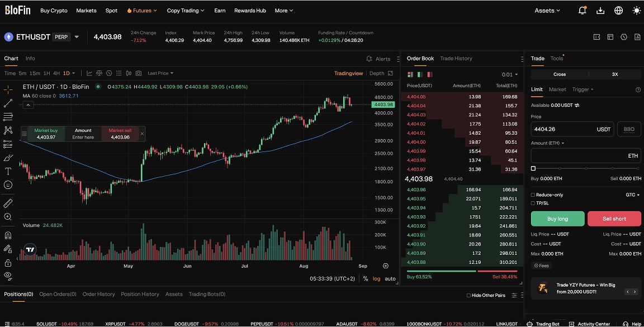Image resolution: width=644 pixels, height=327 pixels.
Task: Open the emoji sticker tool
Action: 8,185
